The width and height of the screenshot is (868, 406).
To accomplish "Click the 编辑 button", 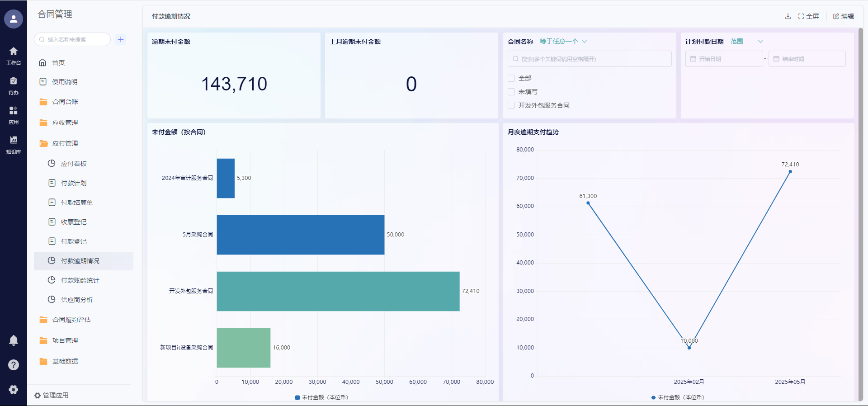I will point(844,16).
